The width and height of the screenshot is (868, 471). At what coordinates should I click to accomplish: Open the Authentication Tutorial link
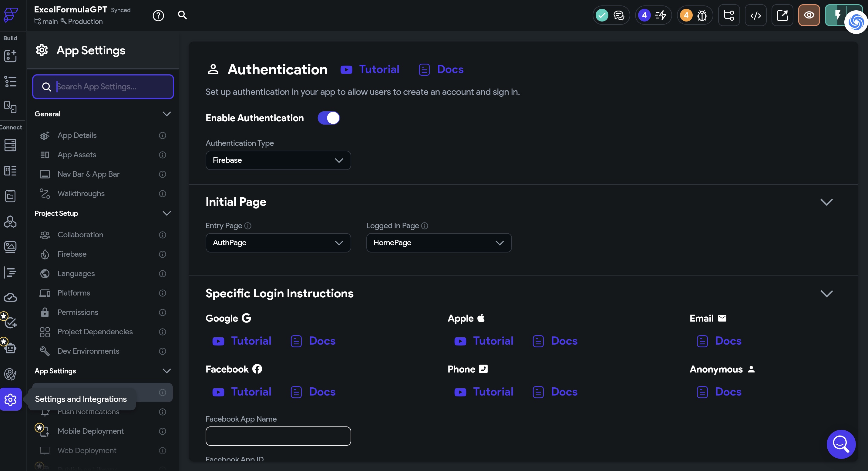pyautogui.click(x=370, y=69)
